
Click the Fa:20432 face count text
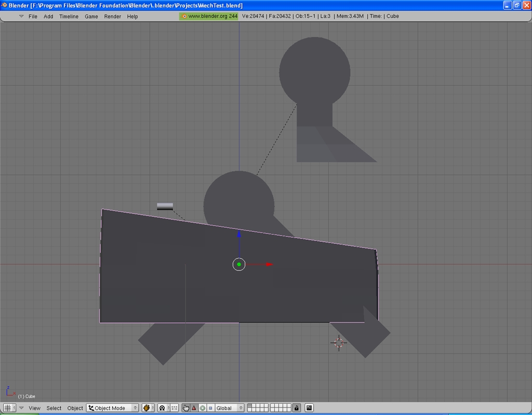point(279,16)
